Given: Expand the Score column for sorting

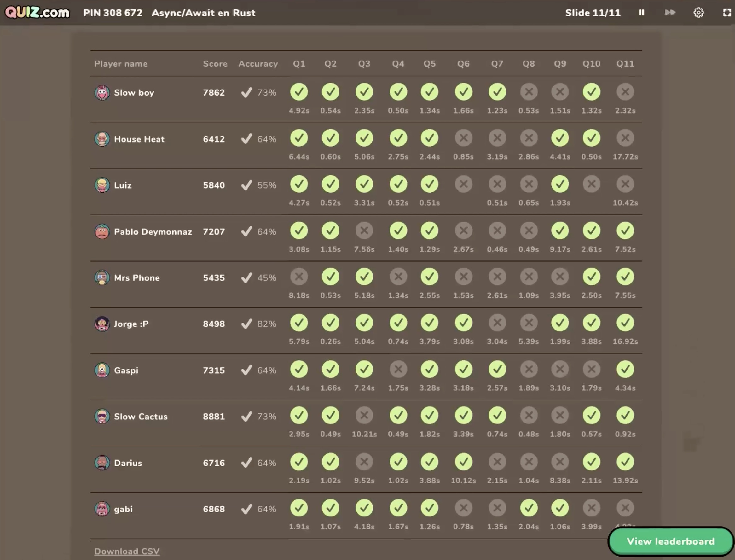Looking at the screenshot, I should coord(215,64).
